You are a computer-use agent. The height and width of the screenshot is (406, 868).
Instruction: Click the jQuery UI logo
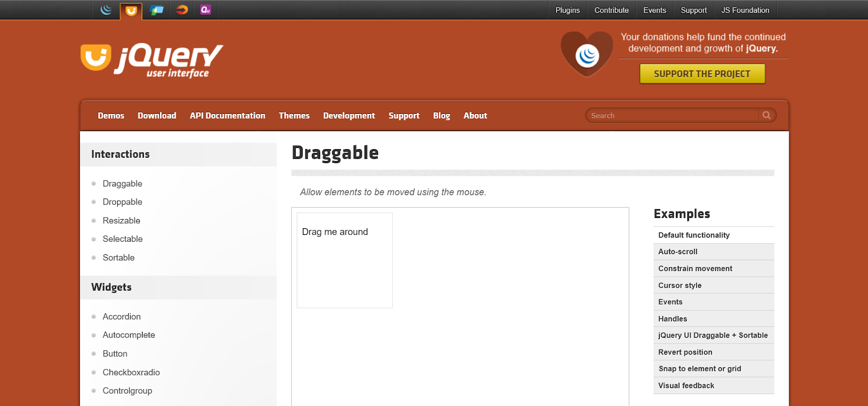(152, 60)
